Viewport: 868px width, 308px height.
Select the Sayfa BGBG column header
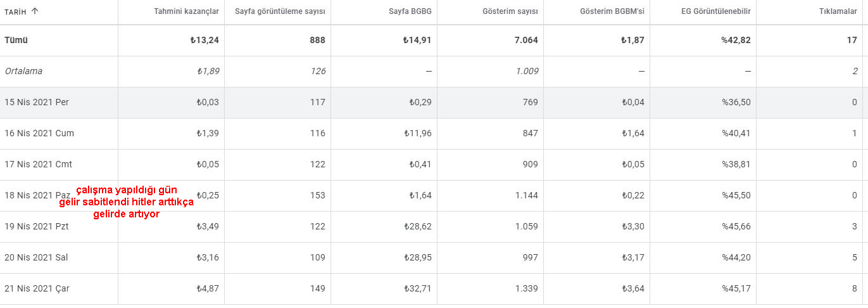[x=410, y=11]
